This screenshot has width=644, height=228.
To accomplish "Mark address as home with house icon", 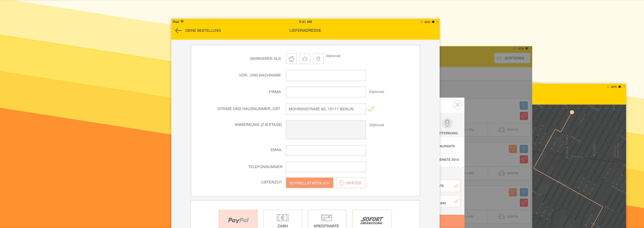I will click(x=291, y=59).
